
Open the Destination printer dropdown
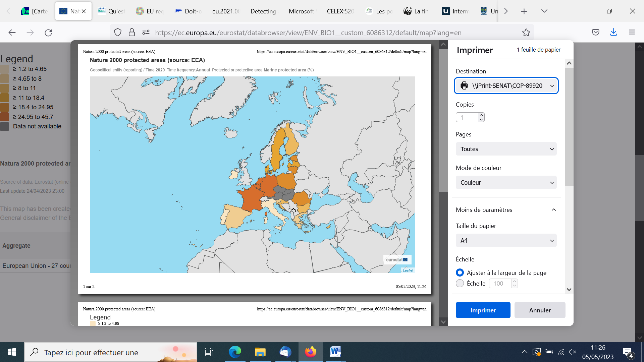506,86
